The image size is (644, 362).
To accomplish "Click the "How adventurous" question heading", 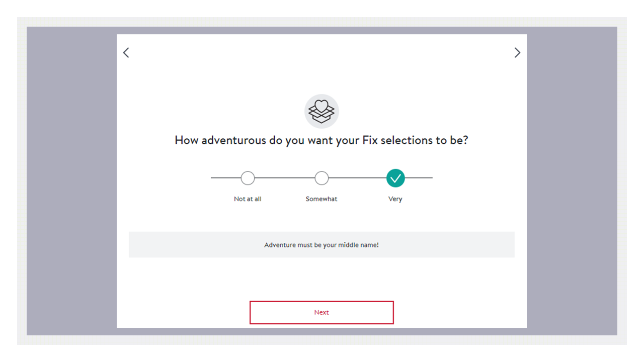I will tap(321, 140).
